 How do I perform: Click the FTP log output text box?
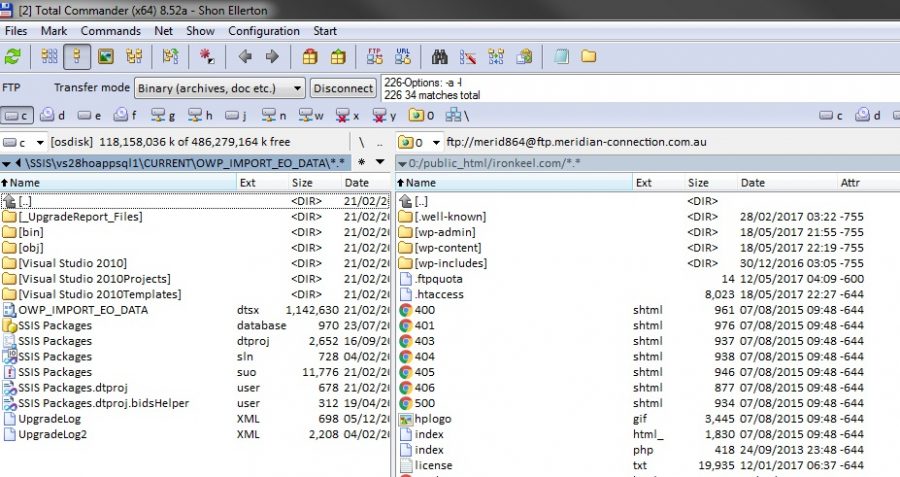pos(639,88)
